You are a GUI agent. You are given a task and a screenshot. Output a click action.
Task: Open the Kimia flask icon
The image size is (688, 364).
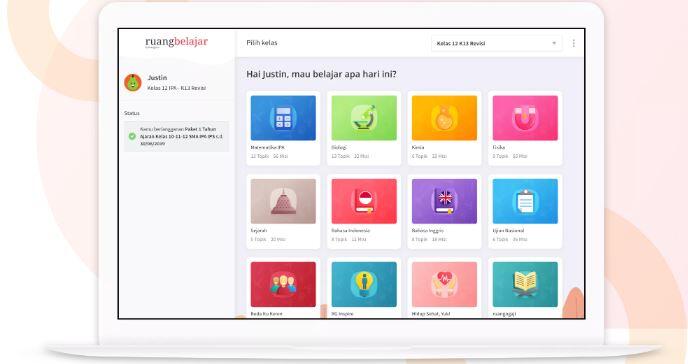coord(444,118)
